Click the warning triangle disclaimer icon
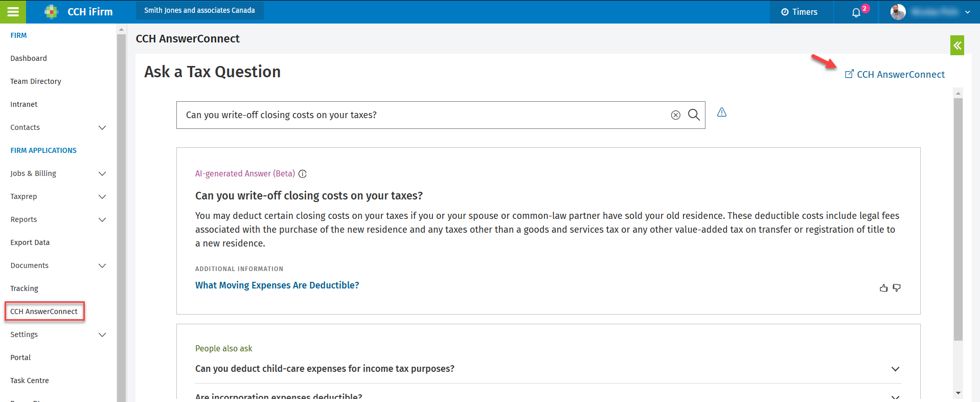 (721, 112)
